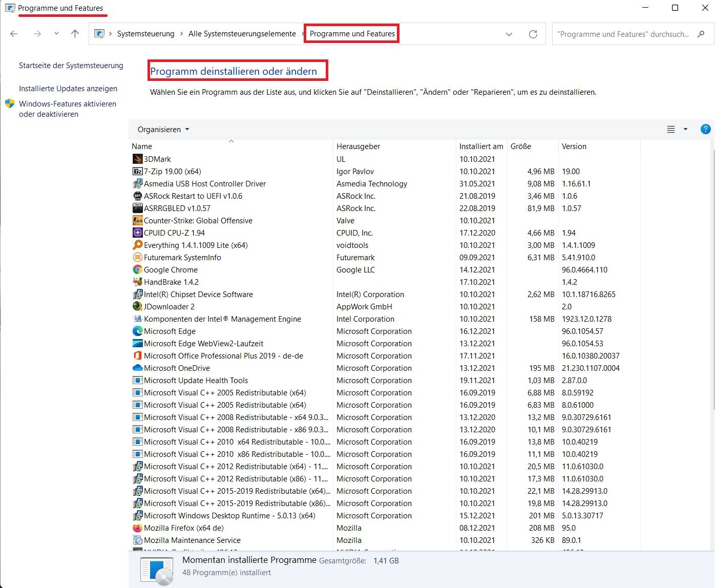Click the HandBrake 1.4.2 pineapple icon

click(137, 282)
